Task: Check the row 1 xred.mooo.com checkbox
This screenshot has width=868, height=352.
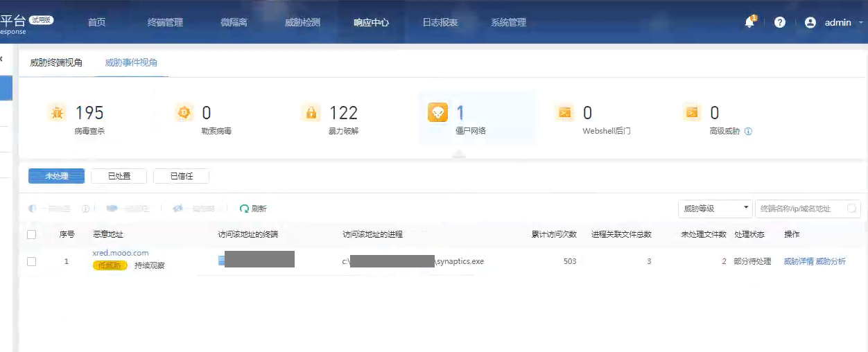Action: 31,261
